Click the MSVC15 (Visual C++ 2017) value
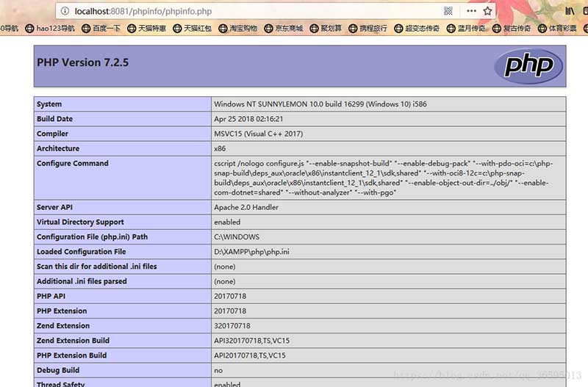588x387 pixels. click(x=259, y=134)
